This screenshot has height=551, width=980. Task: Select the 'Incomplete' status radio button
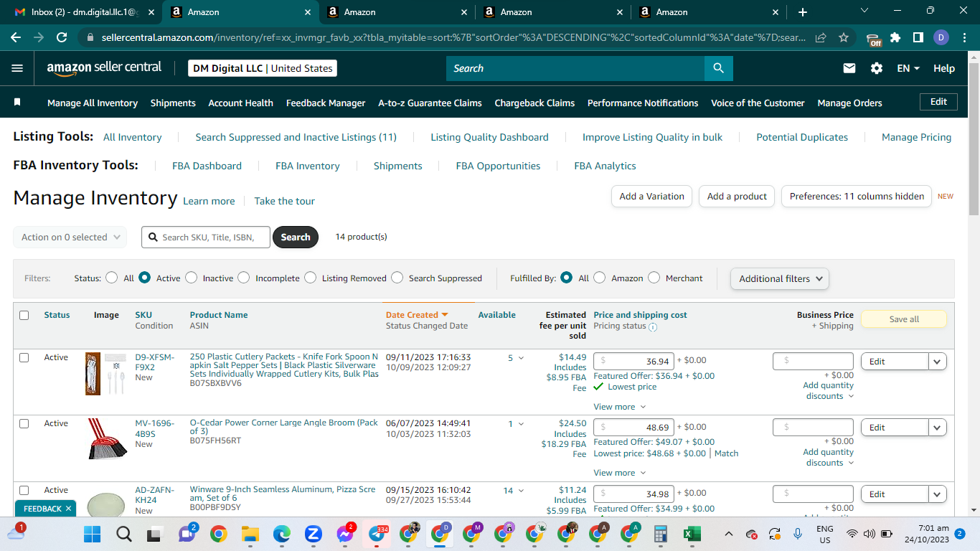click(244, 278)
